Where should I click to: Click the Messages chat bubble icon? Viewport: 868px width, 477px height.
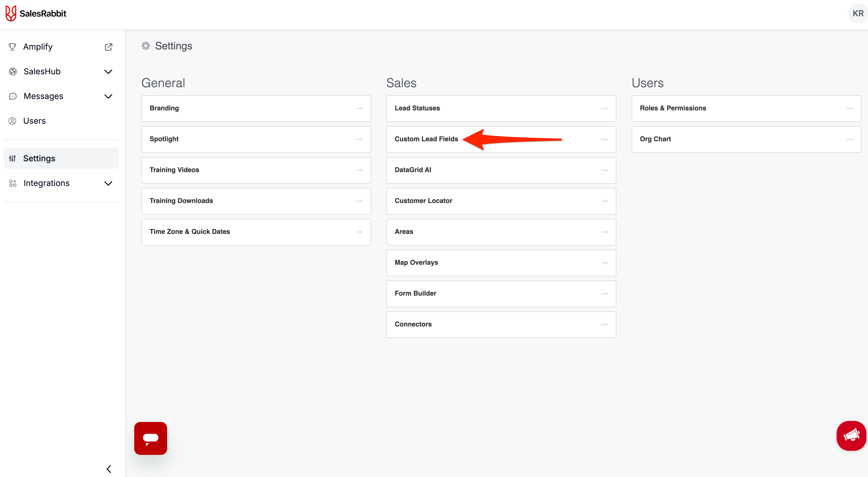(13, 96)
